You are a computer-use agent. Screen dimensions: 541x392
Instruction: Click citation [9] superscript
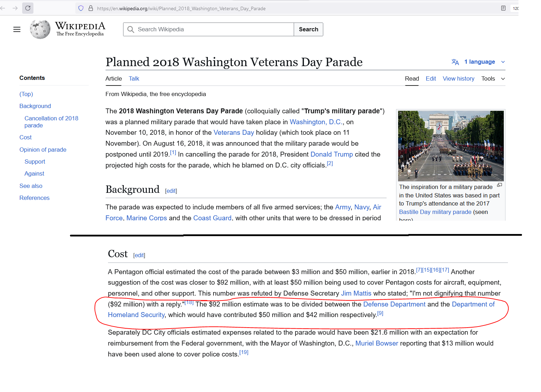click(380, 313)
